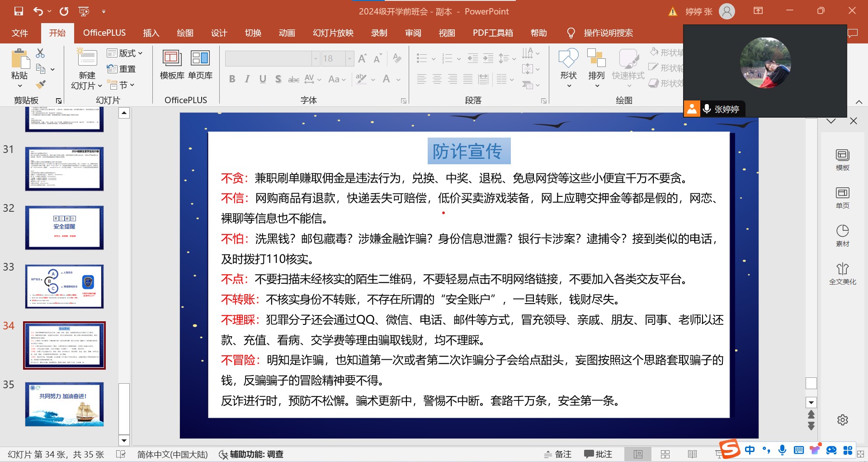Screen dimensions: 868x462
Task: Click the 备注 notes button
Action: [558, 454]
